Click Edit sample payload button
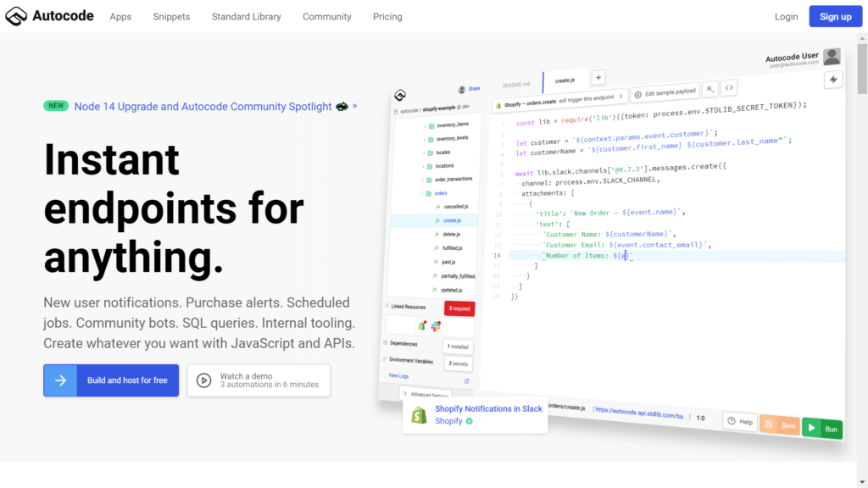 point(665,92)
